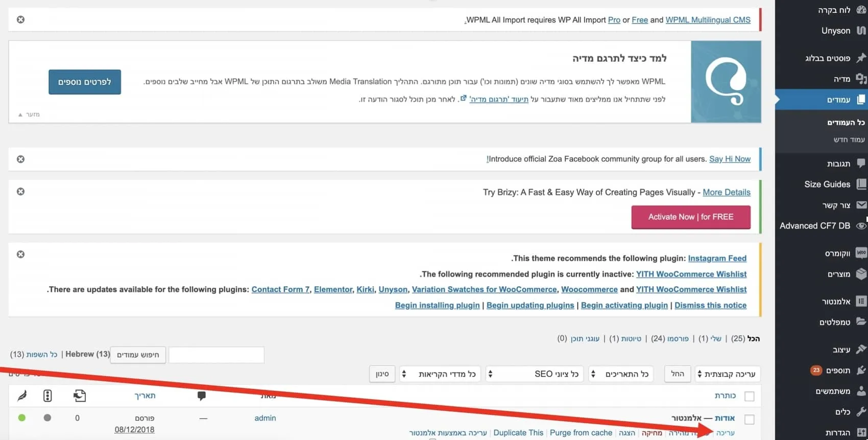Click the comments bubble column header icon
Screen dimensions: 868x440
[202, 396]
